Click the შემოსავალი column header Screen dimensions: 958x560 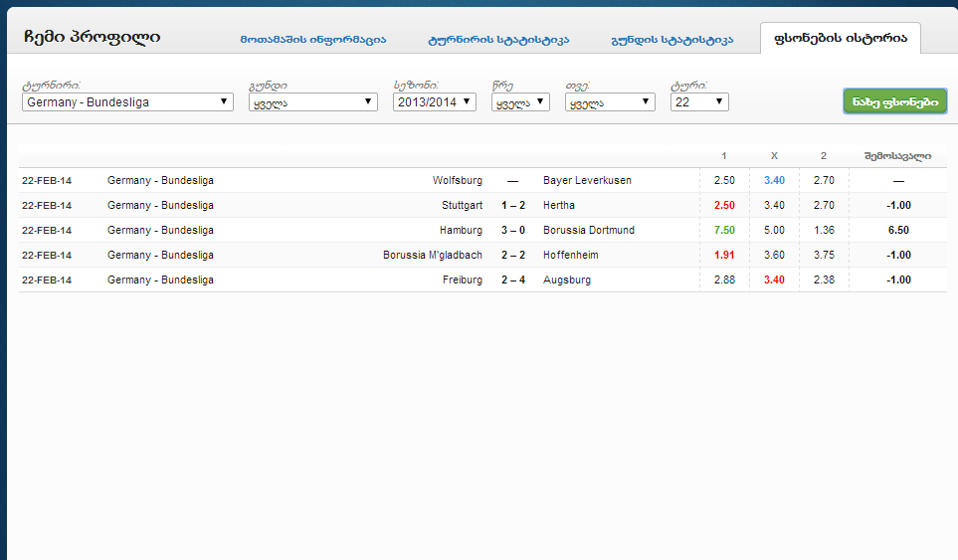(897, 156)
